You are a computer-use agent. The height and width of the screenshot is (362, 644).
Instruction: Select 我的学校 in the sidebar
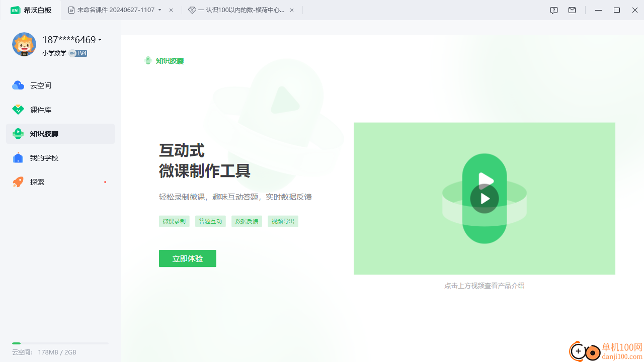pyautogui.click(x=60, y=158)
